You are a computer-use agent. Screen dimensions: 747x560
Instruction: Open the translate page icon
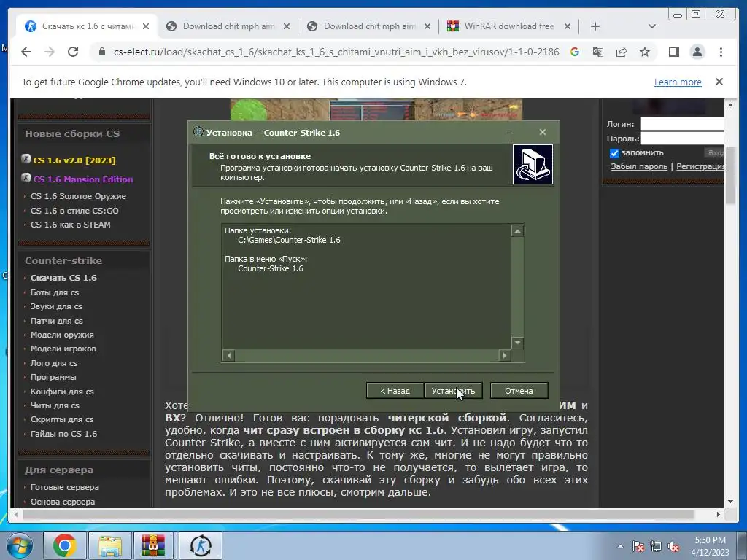click(x=598, y=52)
